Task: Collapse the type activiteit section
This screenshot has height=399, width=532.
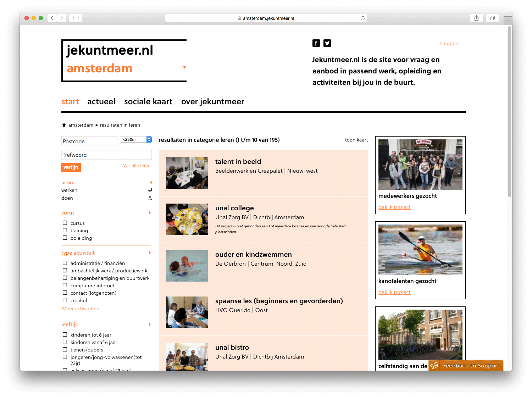Action: (150, 253)
